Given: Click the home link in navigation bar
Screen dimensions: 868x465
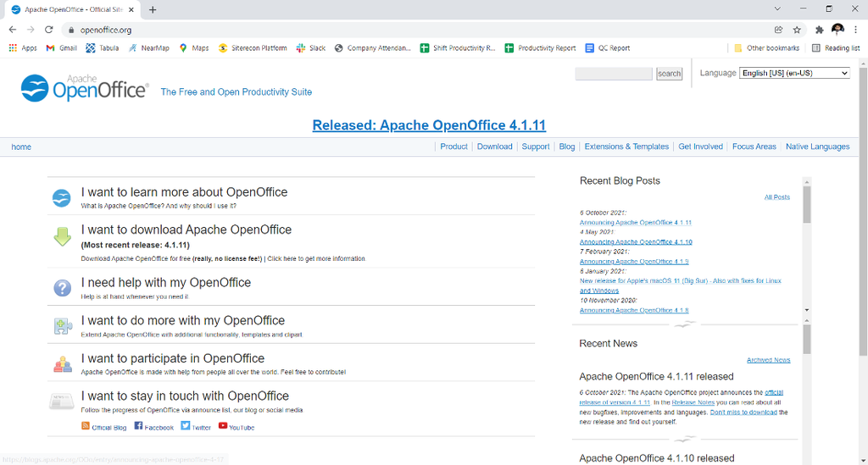Looking at the screenshot, I should [x=21, y=147].
